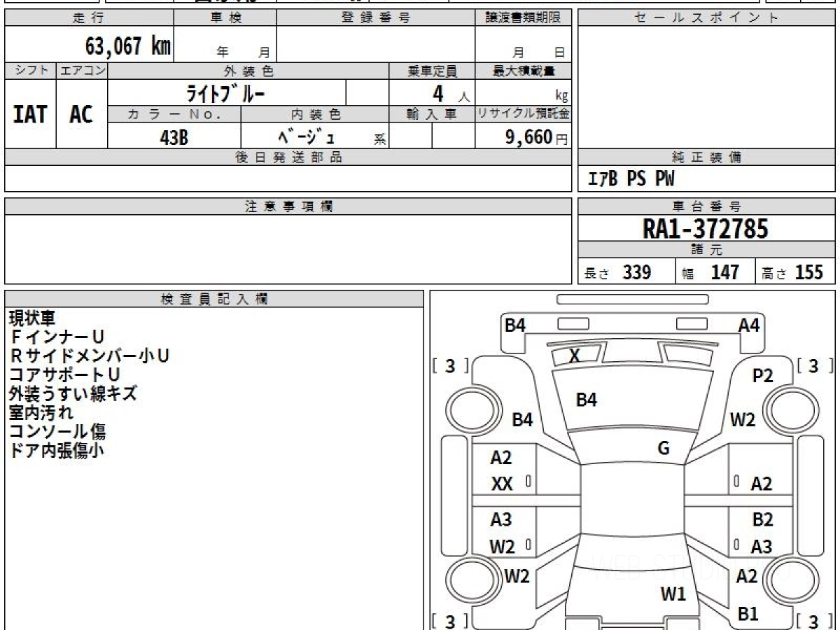Select the 登録番号 header
This screenshot has width=840, height=630.
click(376, 18)
